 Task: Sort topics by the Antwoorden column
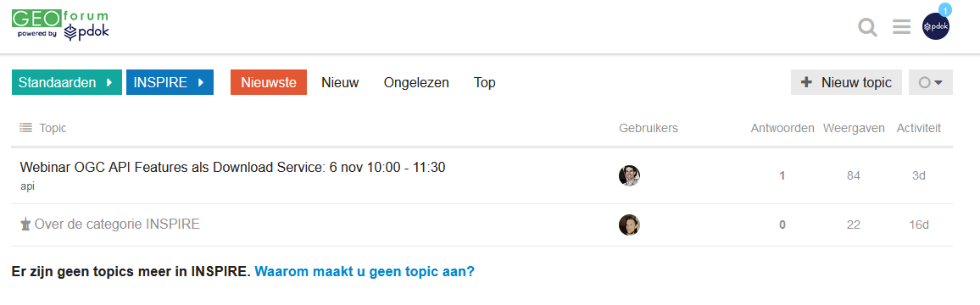tap(782, 128)
